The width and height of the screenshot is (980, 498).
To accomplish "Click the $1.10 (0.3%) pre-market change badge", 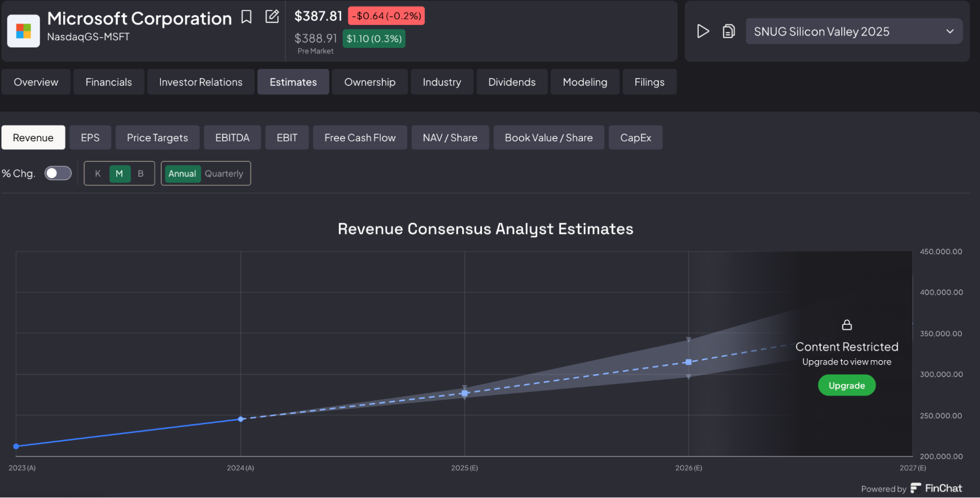I will coord(374,38).
